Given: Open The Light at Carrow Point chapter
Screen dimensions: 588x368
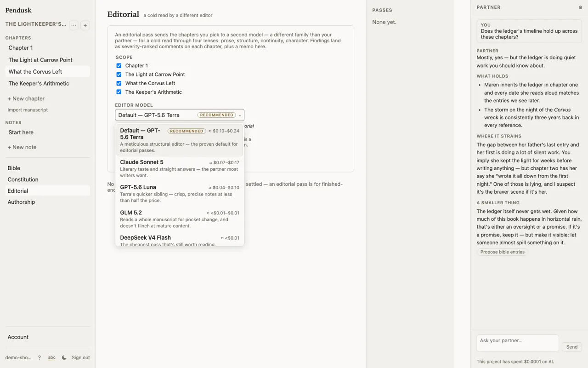Looking at the screenshot, I should 48,60.
